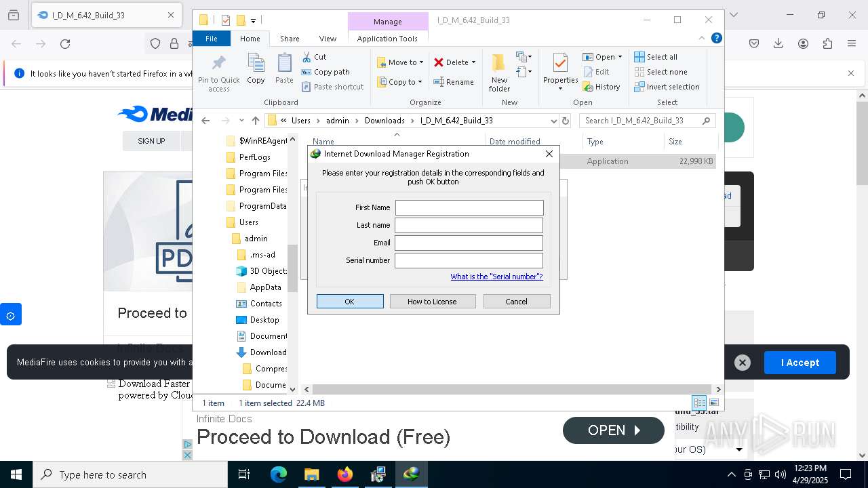Launch Microsoft Edge from taskbar

point(279,474)
